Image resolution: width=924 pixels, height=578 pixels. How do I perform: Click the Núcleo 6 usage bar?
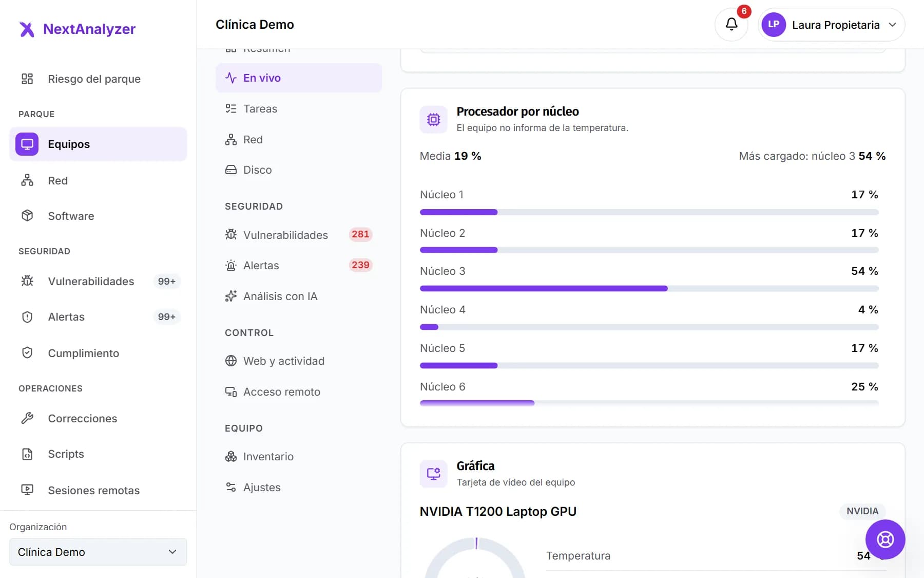[649, 403]
